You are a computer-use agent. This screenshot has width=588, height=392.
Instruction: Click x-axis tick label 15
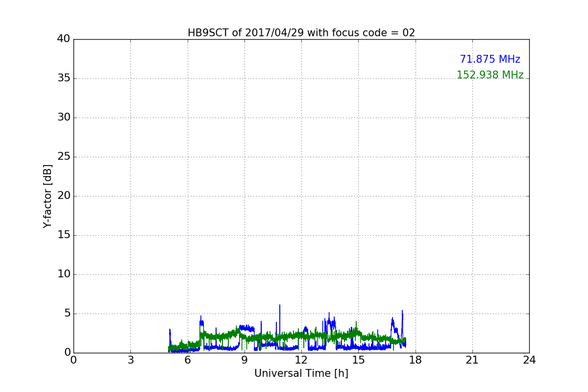[358, 360]
